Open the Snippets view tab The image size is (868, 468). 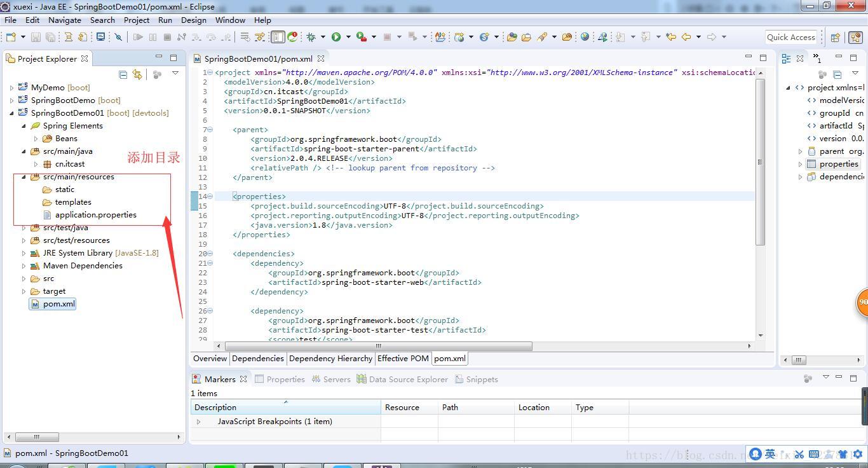tap(477, 379)
